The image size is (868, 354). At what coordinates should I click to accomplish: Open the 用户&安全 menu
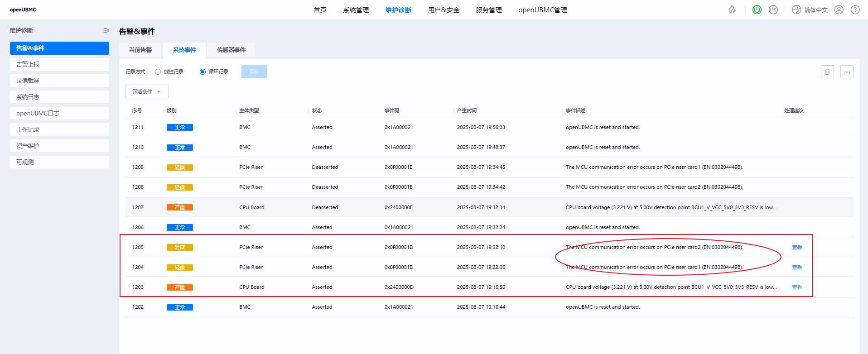(x=444, y=10)
